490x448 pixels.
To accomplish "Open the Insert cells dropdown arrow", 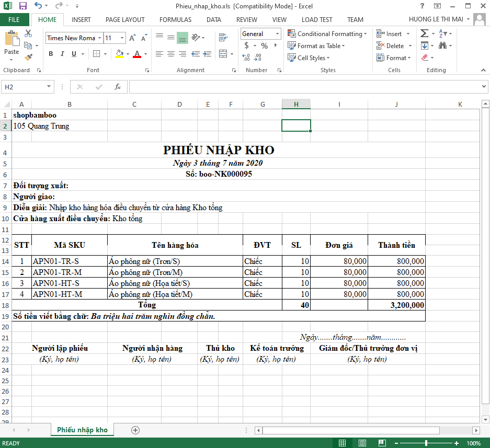I will point(408,34).
